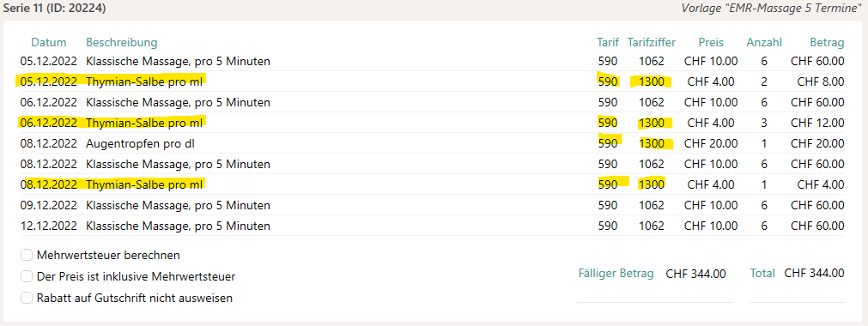Viewport: 868px width, 326px height.
Task: Check Rabatt auf Gutschrift nicht ausweisen
Action: coord(27,298)
